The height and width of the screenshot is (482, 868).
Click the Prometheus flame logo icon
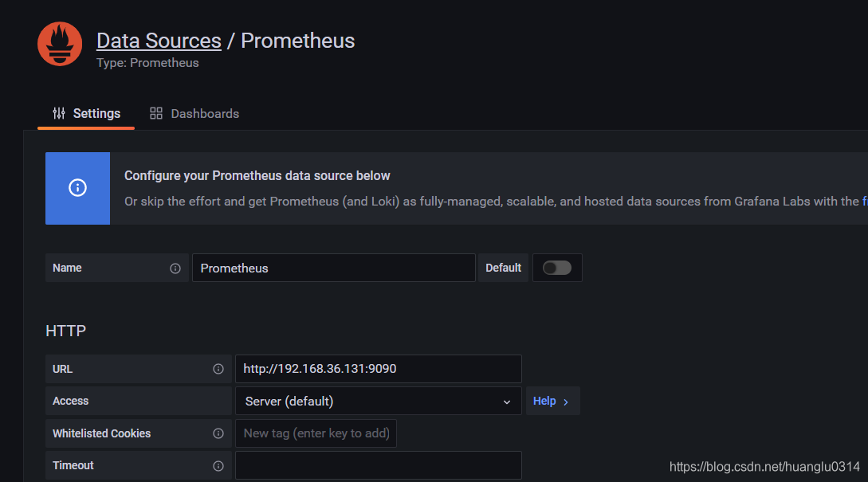(x=60, y=44)
